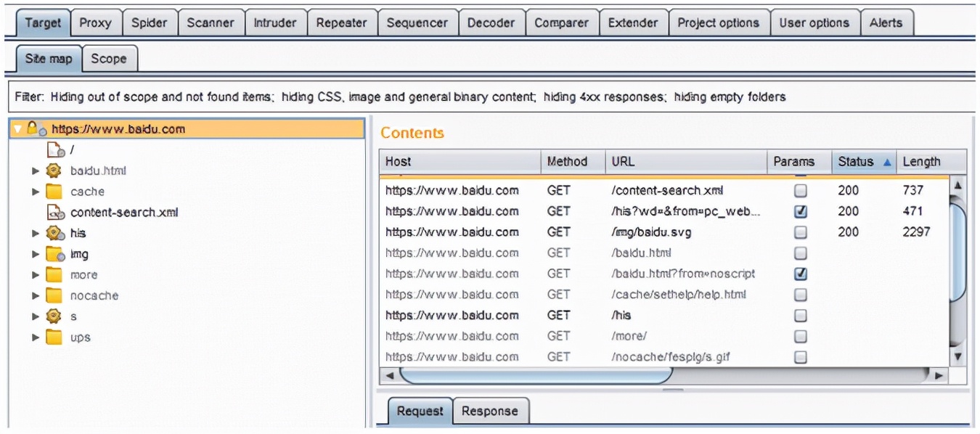Click the page icon of the root "/" item

[55, 150]
